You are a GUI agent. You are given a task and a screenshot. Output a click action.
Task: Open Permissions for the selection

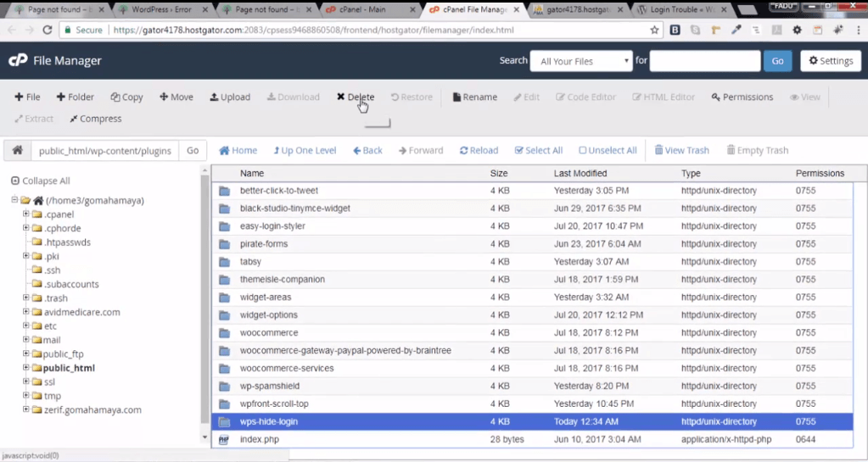742,97
